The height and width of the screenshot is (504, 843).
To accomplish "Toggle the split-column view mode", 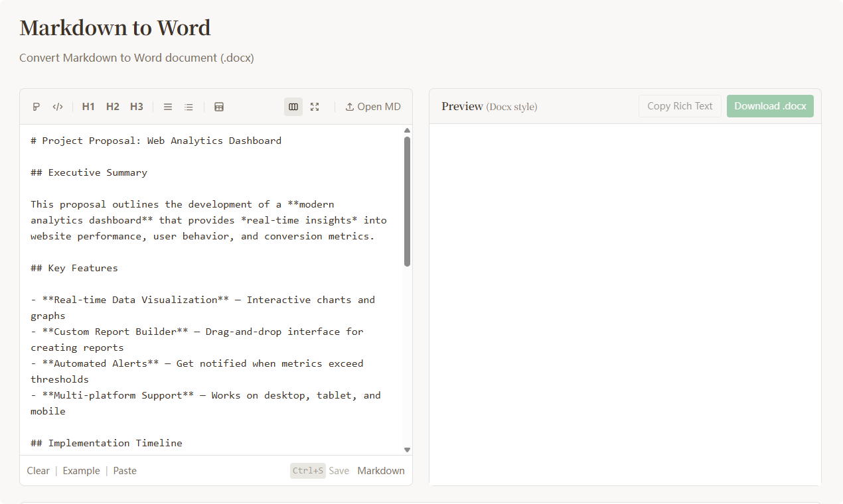I will click(x=293, y=106).
